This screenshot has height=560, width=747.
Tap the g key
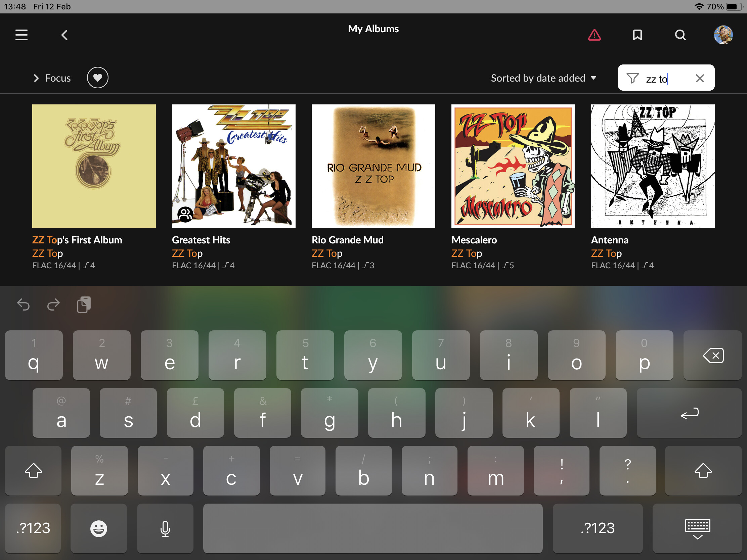coord(329,413)
